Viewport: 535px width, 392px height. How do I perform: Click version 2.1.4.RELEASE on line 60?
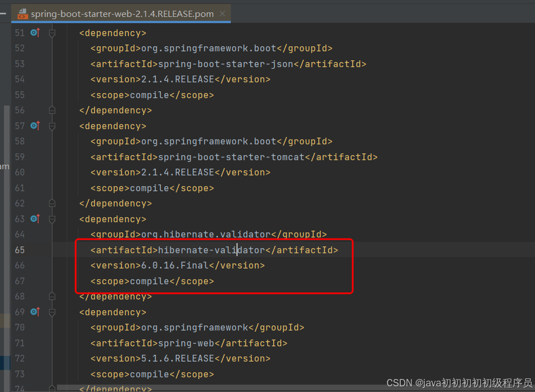[x=177, y=173]
